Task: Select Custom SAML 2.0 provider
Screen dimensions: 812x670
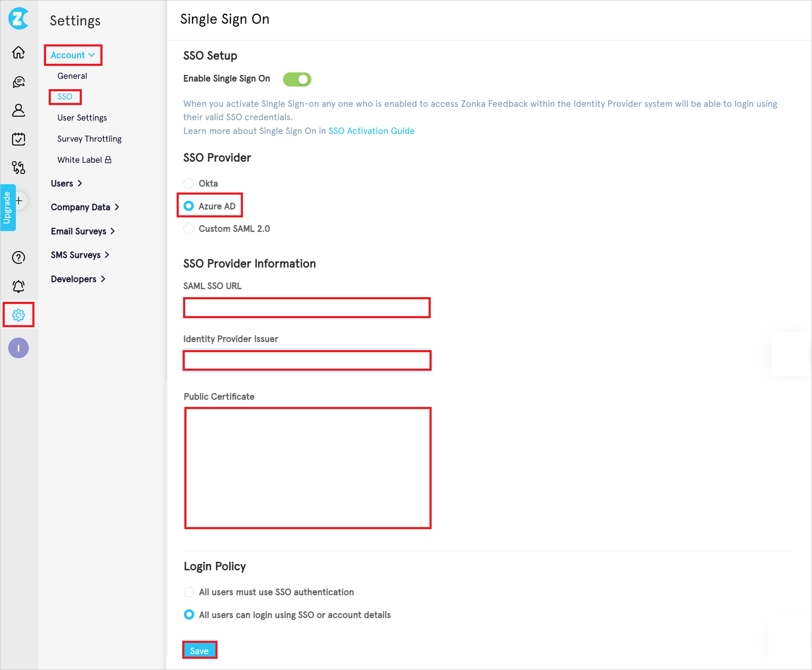Action: pos(189,229)
